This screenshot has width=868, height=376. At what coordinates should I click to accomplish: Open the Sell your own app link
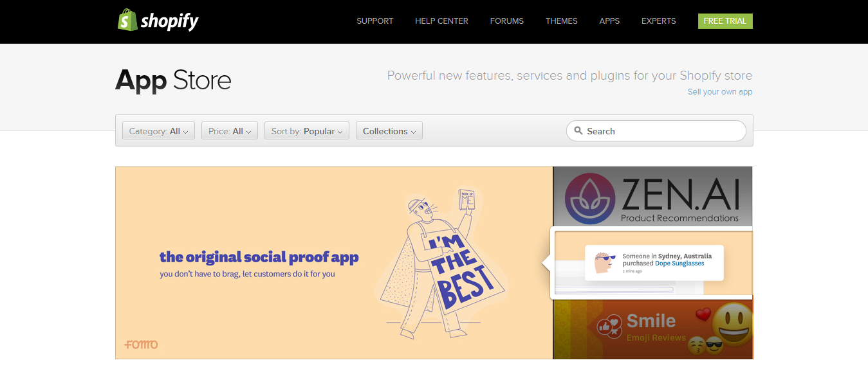coord(719,91)
